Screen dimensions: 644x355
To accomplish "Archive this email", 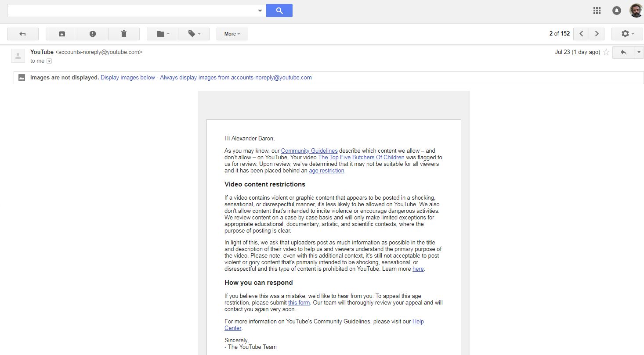I will coord(62,34).
